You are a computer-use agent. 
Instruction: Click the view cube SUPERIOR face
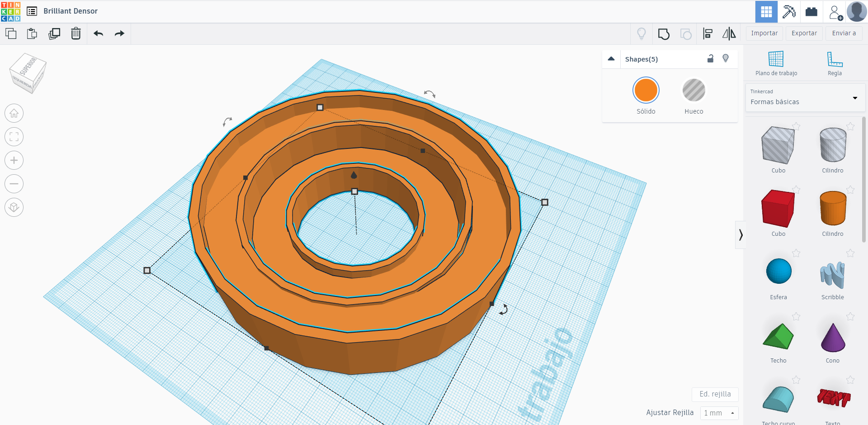click(27, 66)
